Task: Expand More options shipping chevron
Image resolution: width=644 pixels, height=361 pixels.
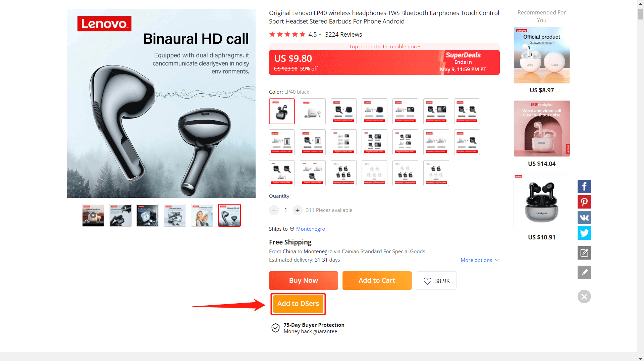Action: [497, 260]
